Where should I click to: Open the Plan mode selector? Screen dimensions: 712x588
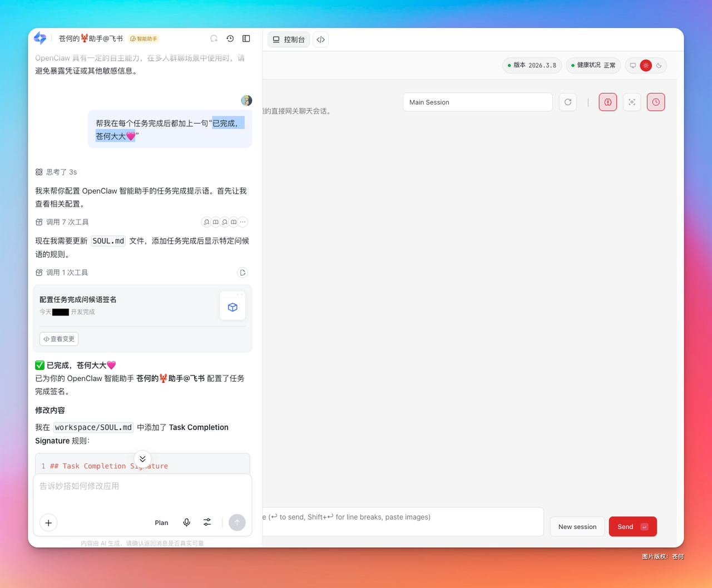161,523
